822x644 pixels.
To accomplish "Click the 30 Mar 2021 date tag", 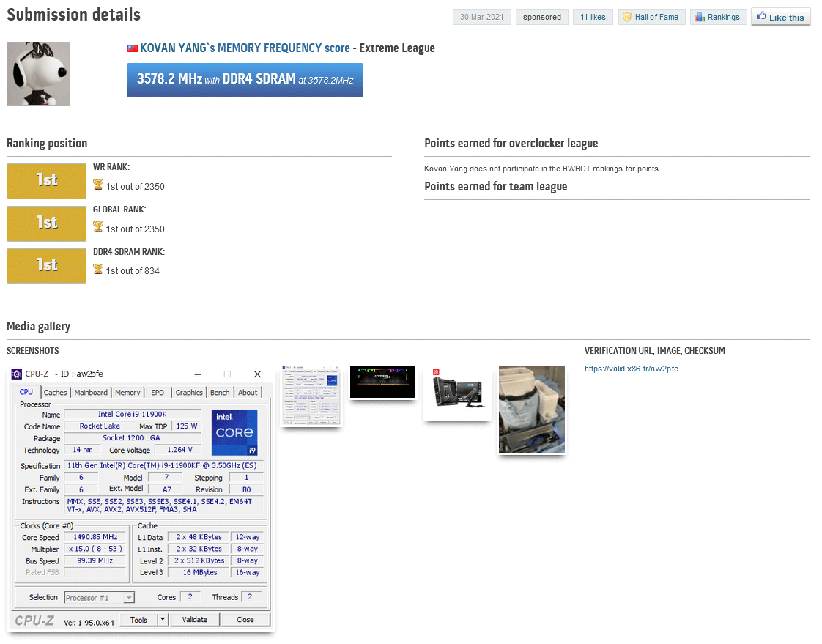I will pyautogui.click(x=482, y=17).
